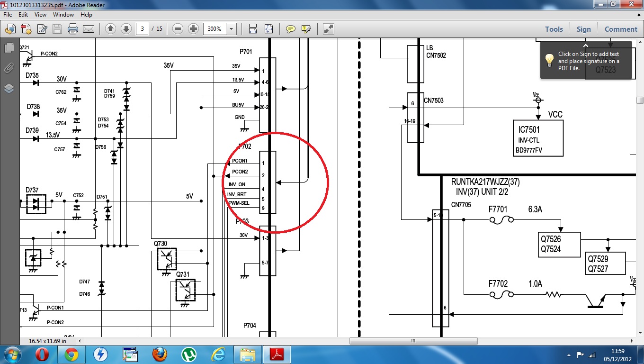
Task: Open uTorrent from the taskbar
Action: coord(189,355)
